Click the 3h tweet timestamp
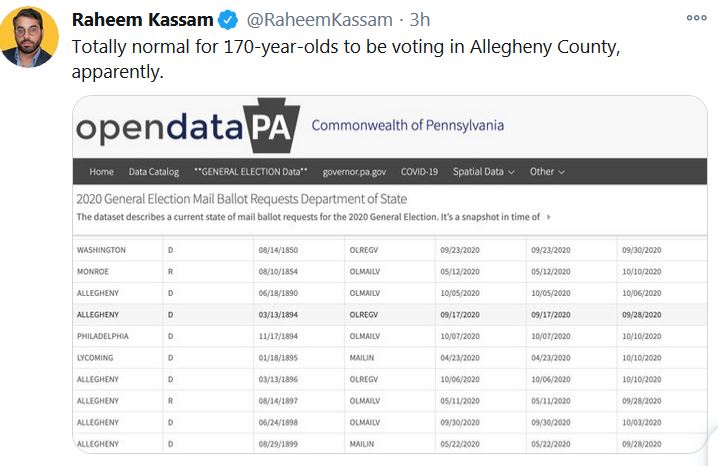The height and width of the screenshot is (466, 718). (x=420, y=20)
